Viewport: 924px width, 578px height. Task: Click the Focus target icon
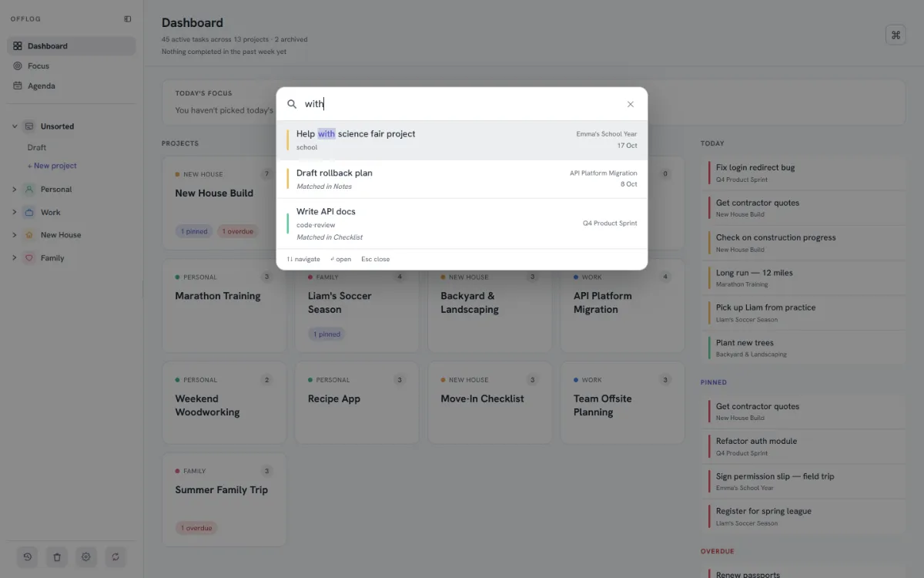18,66
